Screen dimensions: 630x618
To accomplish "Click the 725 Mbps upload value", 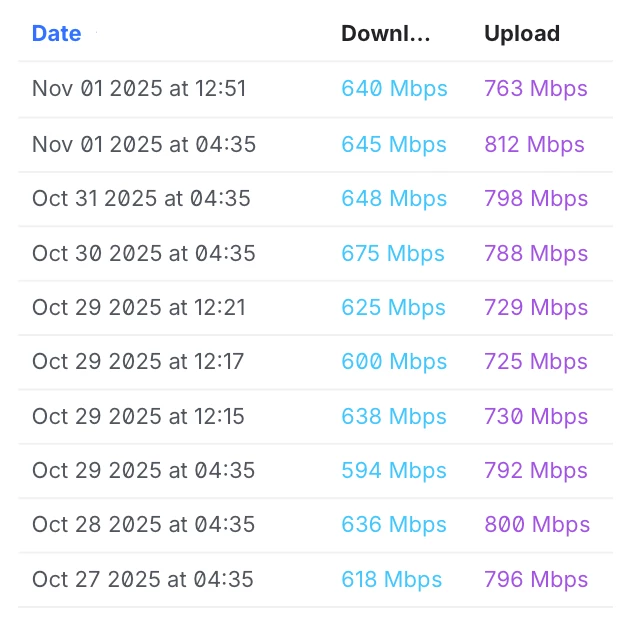I will coord(535,361).
